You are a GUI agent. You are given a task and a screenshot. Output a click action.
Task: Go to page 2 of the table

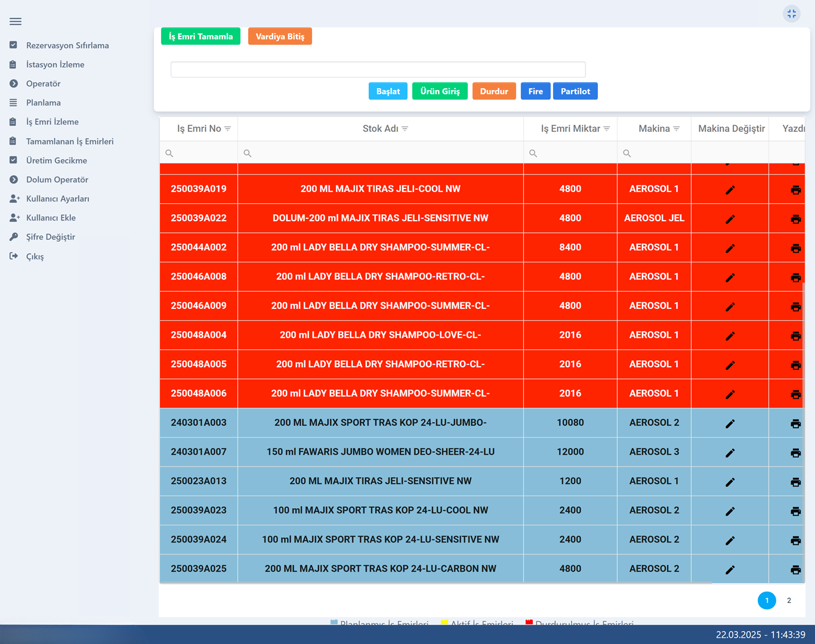click(x=789, y=600)
